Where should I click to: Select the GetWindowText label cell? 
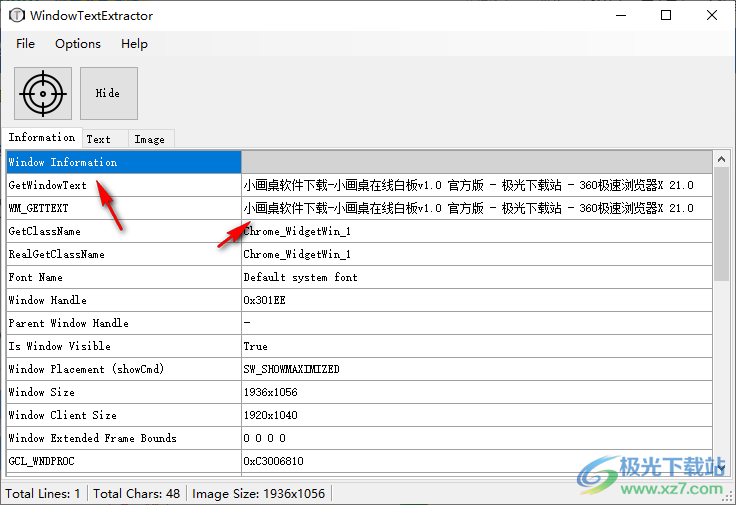click(x=124, y=185)
